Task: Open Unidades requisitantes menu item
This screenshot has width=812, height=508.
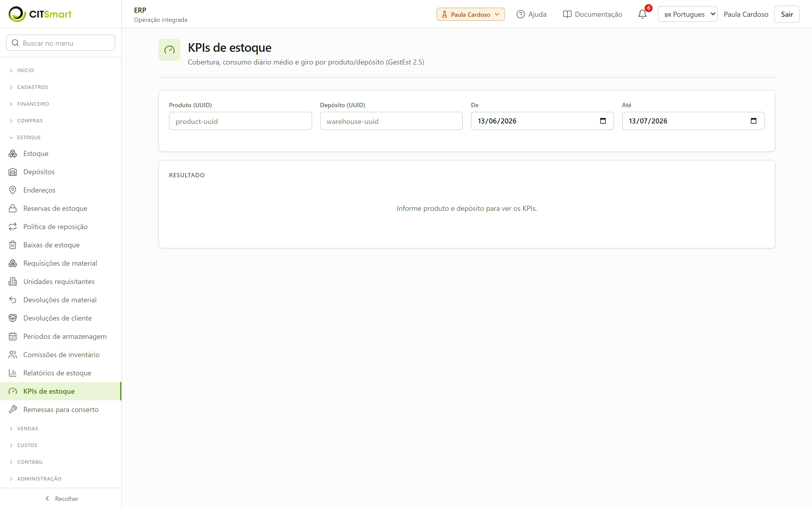Action: (60, 281)
